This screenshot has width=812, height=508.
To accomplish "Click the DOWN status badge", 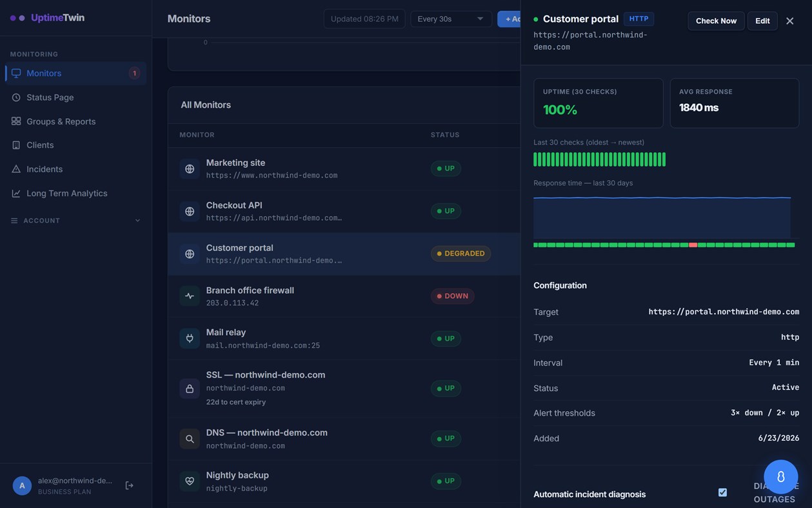I will 453,296.
